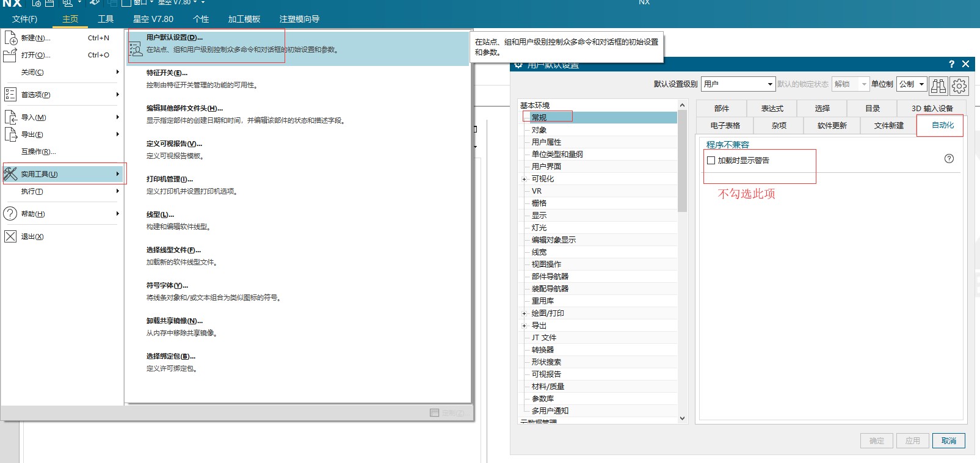Click the Import icon in File menu
Image resolution: width=980 pixels, height=463 pixels.
point(10,117)
